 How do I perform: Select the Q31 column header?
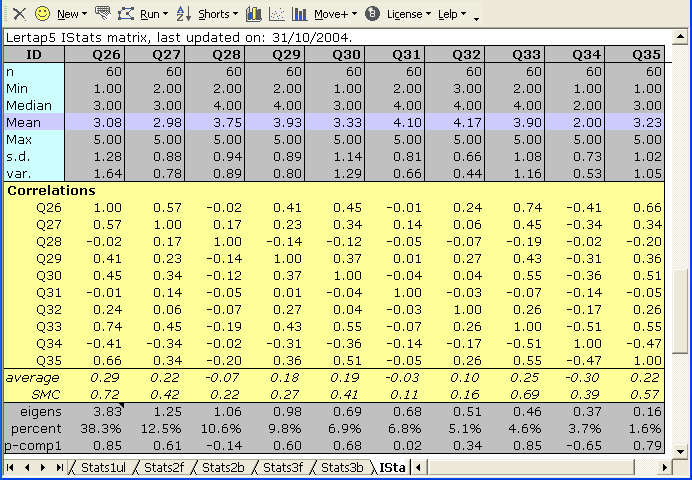[395, 54]
